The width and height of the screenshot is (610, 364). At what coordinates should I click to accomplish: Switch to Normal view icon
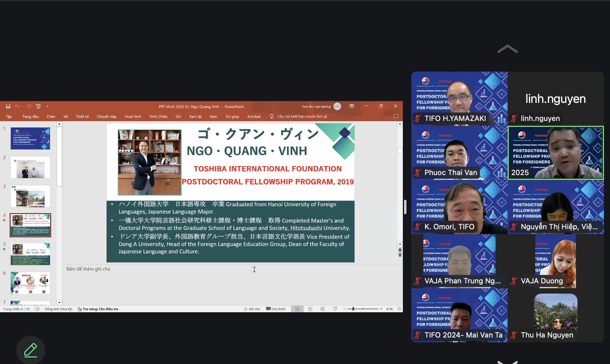[x=297, y=309]
